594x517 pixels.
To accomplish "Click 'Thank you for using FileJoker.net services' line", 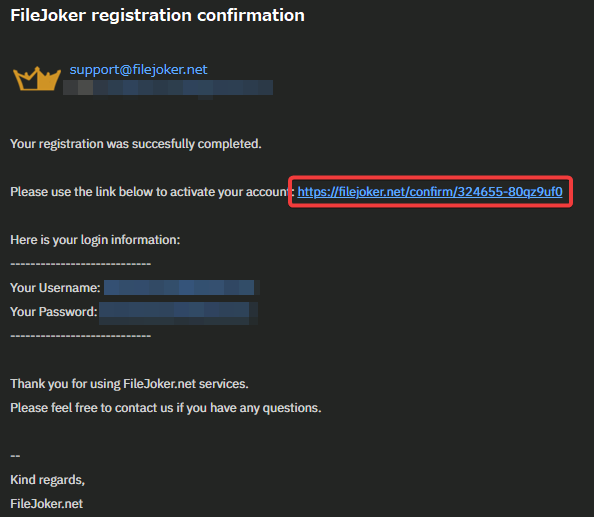I will click(x=129, y=384).
